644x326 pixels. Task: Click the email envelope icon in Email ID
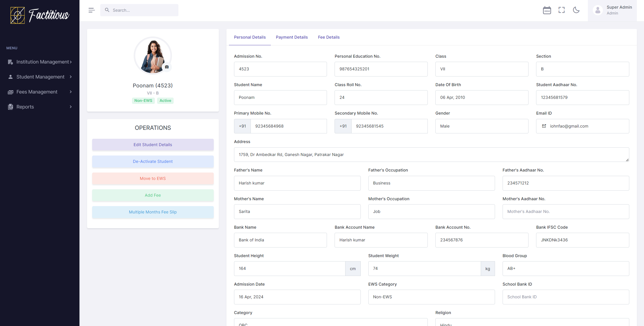tap(544, 126)
